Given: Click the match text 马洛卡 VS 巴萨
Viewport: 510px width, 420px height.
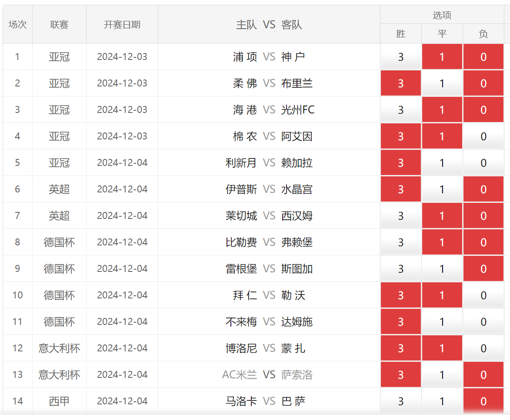Looking at the screenshot, I should 266,401.
